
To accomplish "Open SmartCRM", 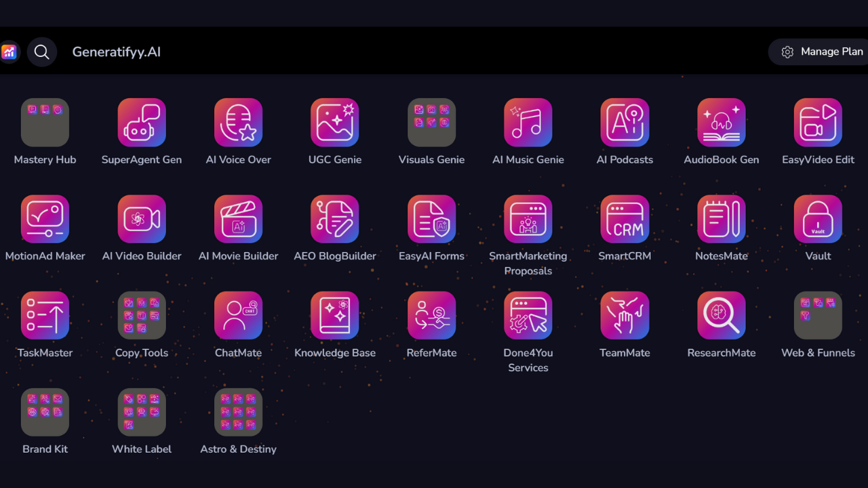I will click(625, 219).
